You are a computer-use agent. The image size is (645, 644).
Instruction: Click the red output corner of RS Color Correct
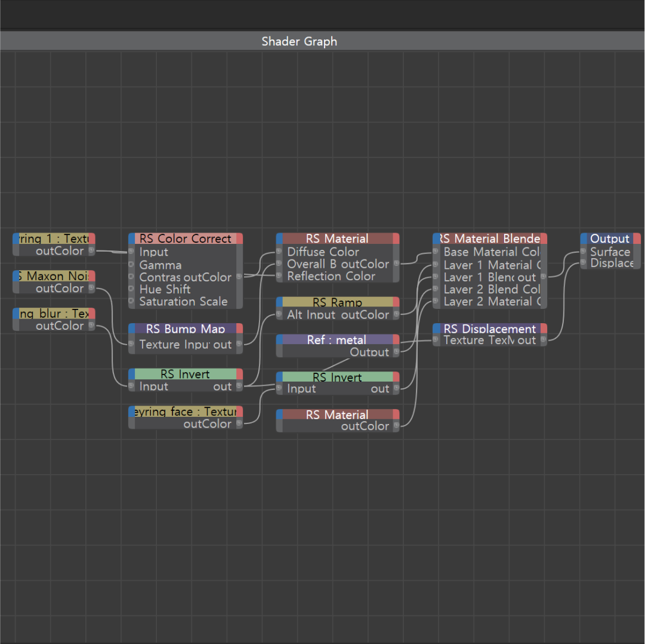coord(239,239)
